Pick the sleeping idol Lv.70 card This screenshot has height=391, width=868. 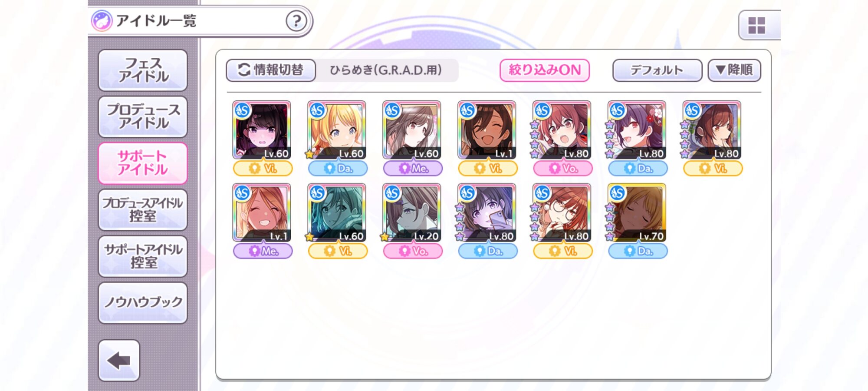point(637,212)
